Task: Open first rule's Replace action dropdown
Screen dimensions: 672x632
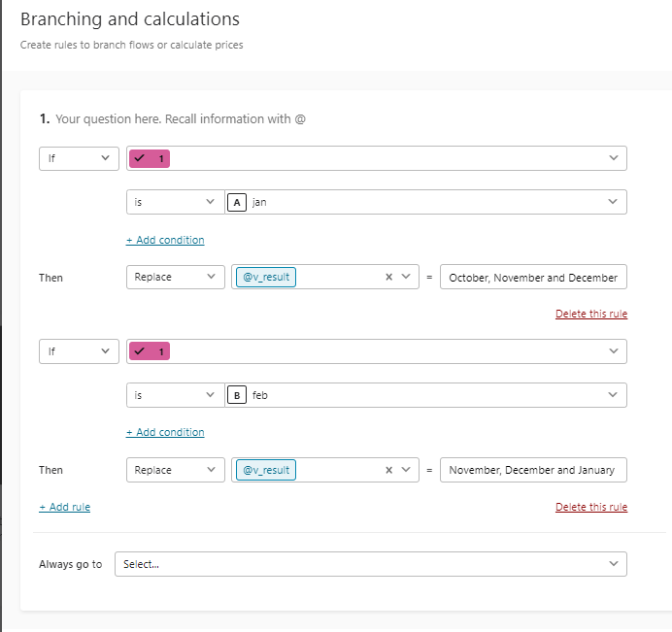Action: pos(176,277)
